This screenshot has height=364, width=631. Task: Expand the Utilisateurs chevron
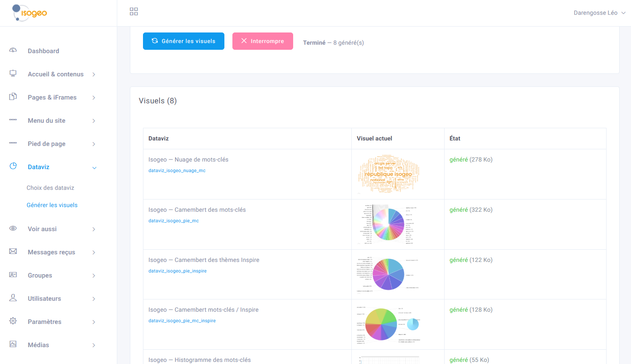tap(94, 299)
